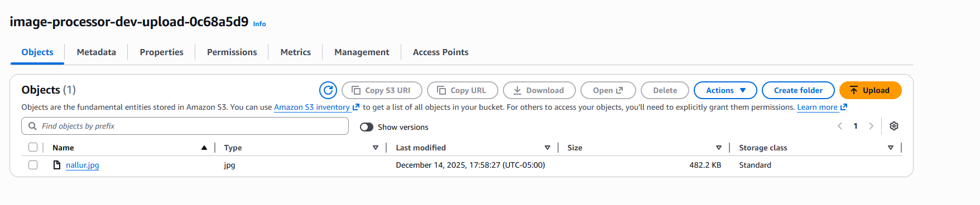Click the orange Upload button

(870, 90)
